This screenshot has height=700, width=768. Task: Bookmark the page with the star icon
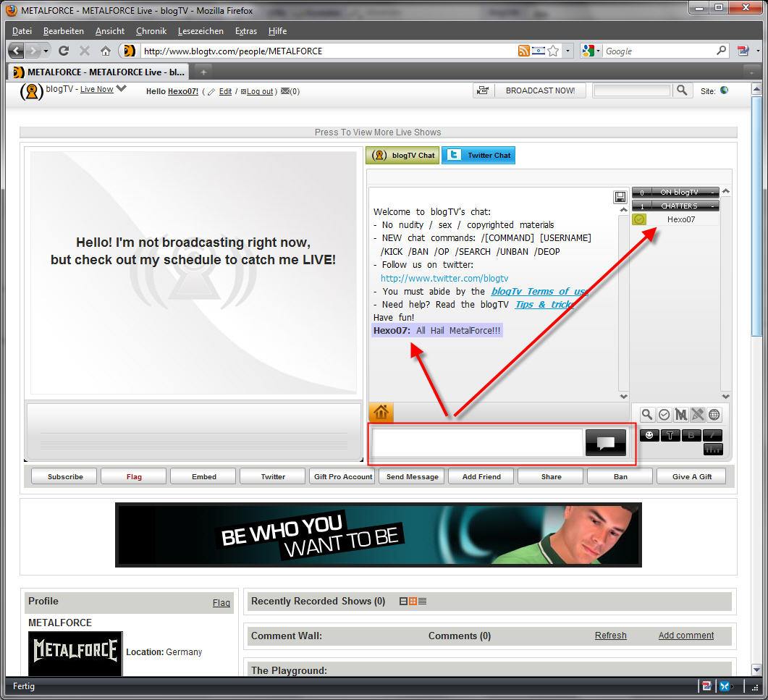tap(553, 51)
